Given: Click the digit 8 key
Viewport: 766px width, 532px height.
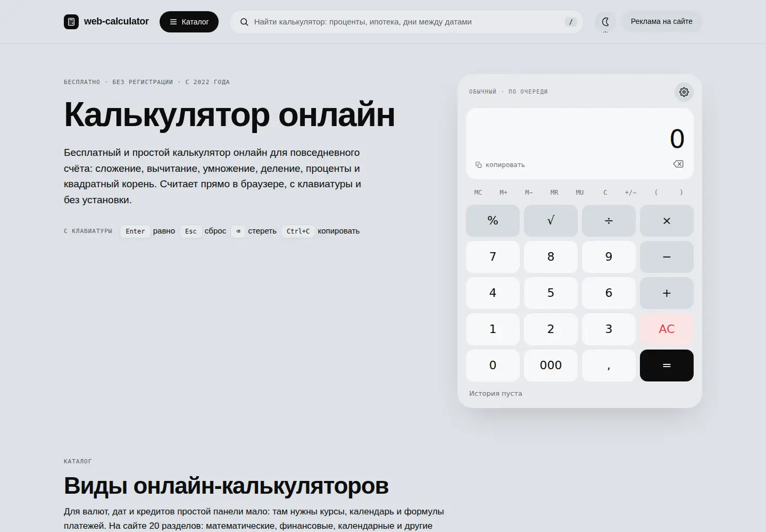Looking at the screenshot, I should (551, 257).
